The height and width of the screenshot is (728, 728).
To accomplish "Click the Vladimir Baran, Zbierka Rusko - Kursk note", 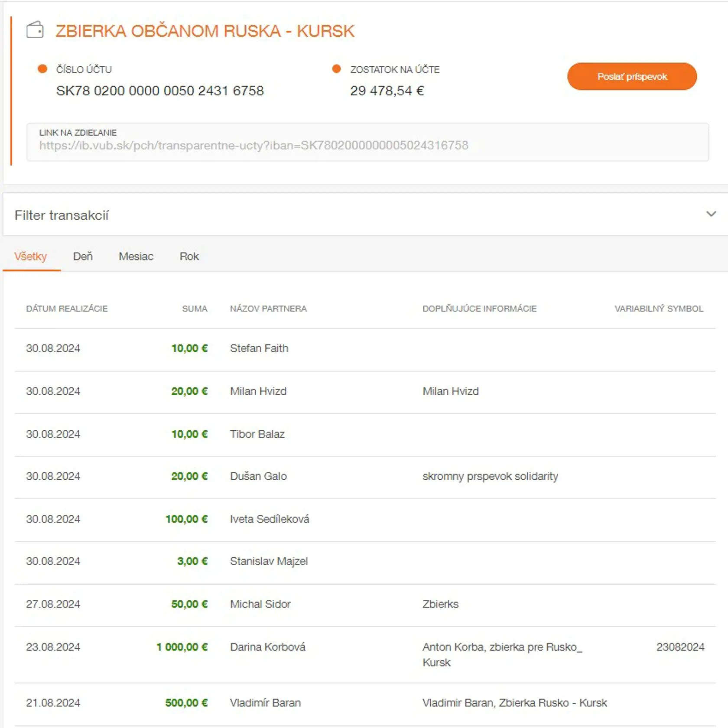I will (514, 703).
